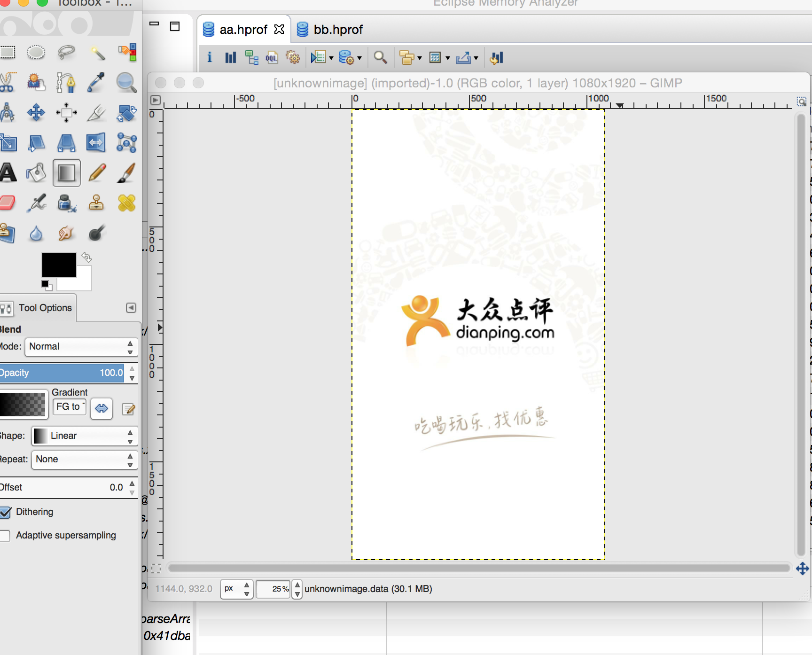Select the Pencil tool
This screenshot has height=655, width=812.
97,173
